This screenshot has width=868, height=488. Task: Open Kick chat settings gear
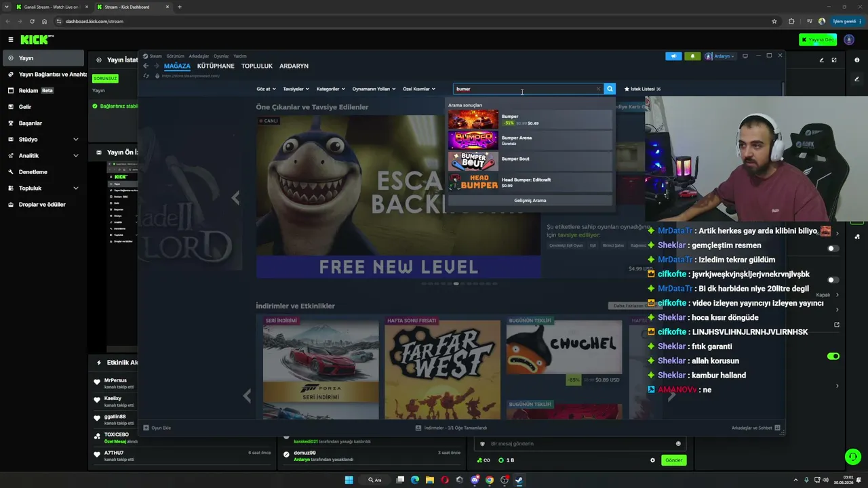652,460
